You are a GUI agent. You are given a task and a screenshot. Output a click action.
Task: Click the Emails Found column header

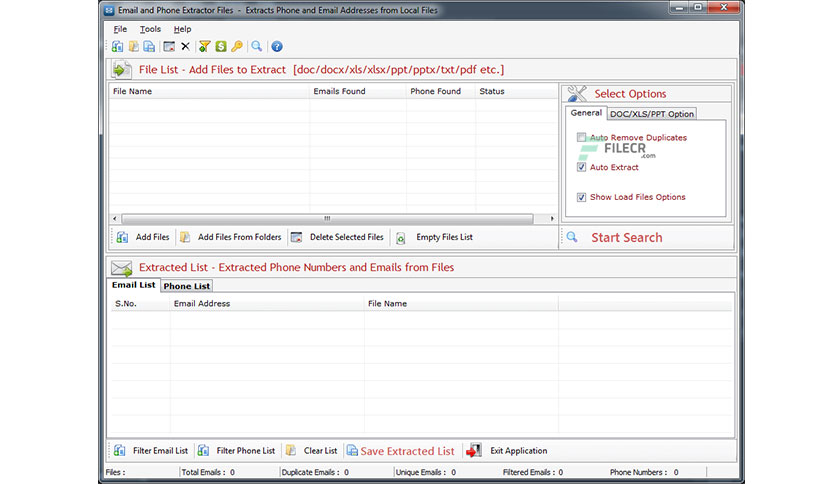358,91
